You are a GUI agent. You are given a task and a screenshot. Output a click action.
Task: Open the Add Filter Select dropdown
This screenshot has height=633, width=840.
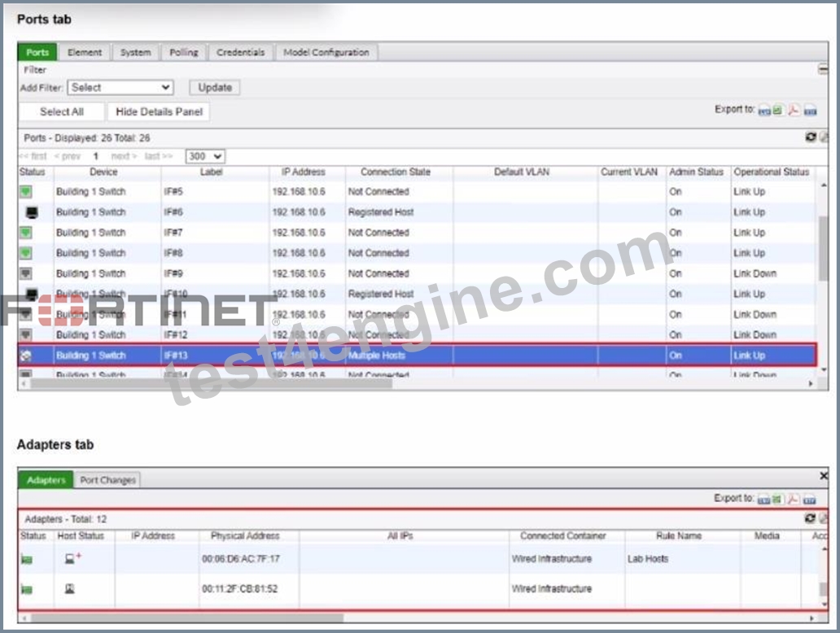(120, 87)
